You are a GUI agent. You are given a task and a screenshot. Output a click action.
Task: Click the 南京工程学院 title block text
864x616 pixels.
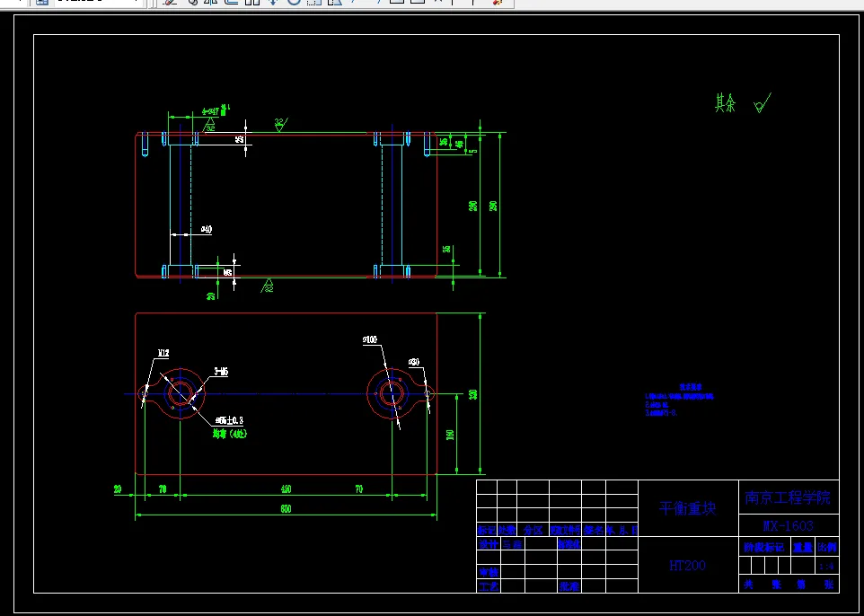(x=788, y=498)
